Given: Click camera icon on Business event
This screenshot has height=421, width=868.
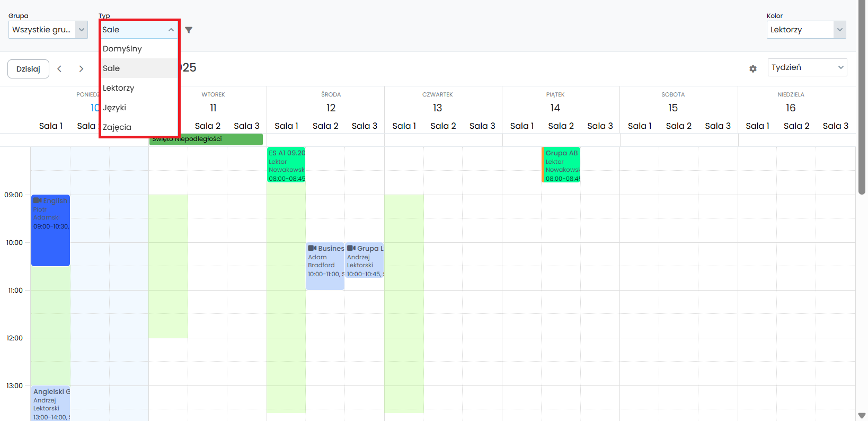Looking at the screenshot, I should click(x=312, y=248).
